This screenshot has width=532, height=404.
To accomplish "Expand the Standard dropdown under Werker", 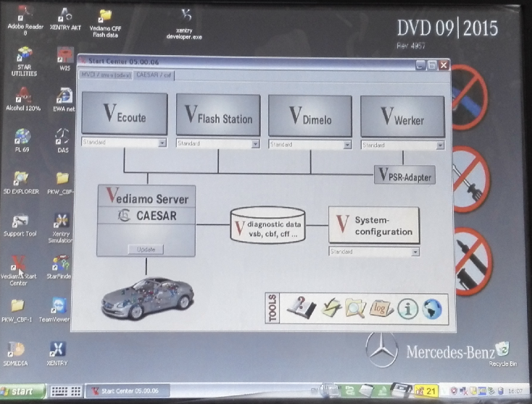I will pyautogui.click(x=440, y=146).
